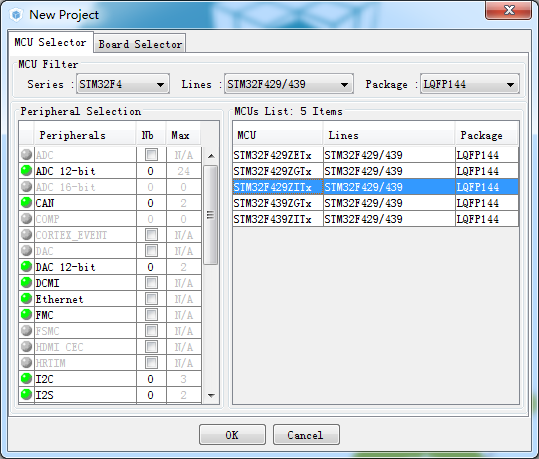Click the peripheral list scroll up arrow
The height and width of the screenshot is (459, 539).
211,156
